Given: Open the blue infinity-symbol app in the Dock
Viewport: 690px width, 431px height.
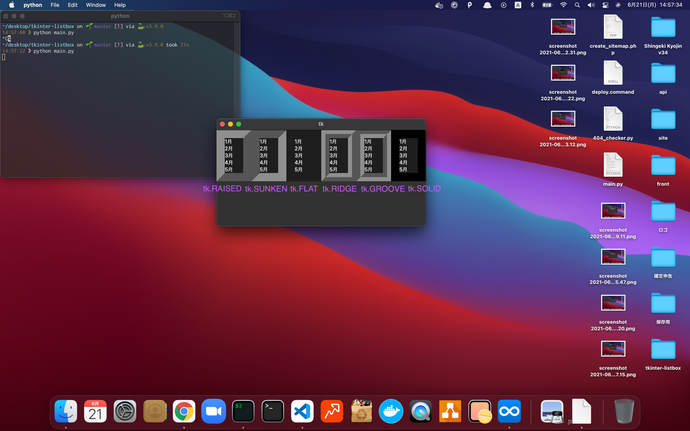Looking at the screenshot, I should [x=509, y=411].
